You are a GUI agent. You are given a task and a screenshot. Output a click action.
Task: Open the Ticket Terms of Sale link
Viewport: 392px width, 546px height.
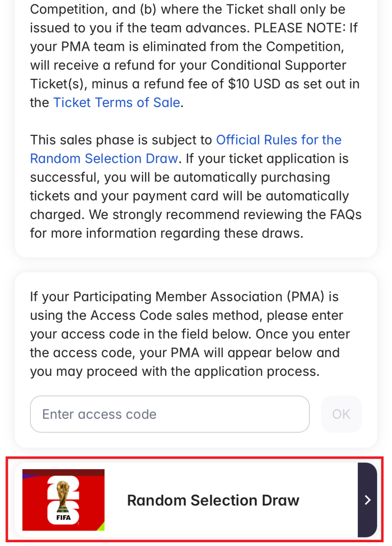[116, 102]
